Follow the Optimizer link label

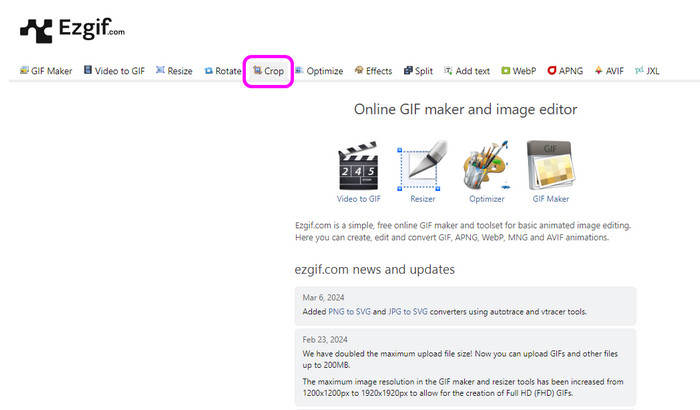pos(487,199)
